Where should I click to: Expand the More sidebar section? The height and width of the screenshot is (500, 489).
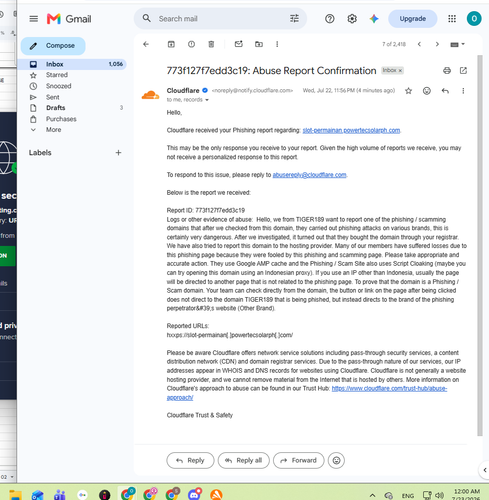click(x=53, y=130)
